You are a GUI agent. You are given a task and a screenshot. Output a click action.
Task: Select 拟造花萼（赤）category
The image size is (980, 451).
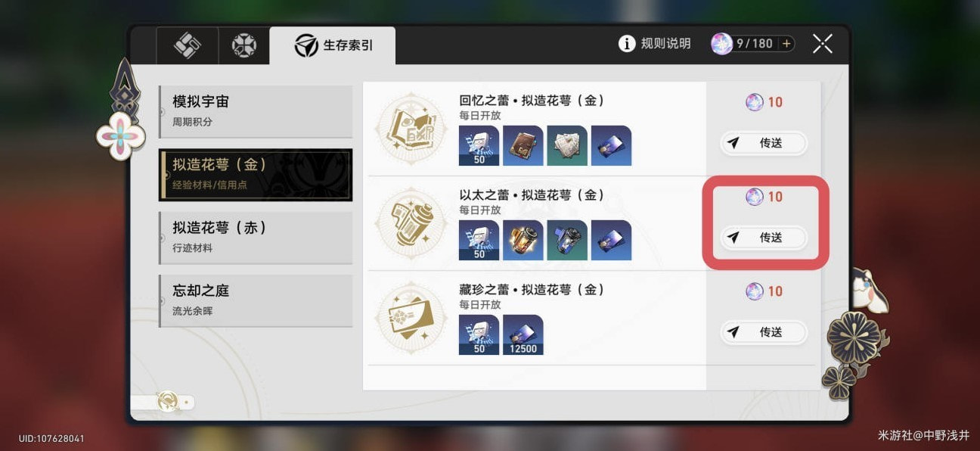coord(256,236)
